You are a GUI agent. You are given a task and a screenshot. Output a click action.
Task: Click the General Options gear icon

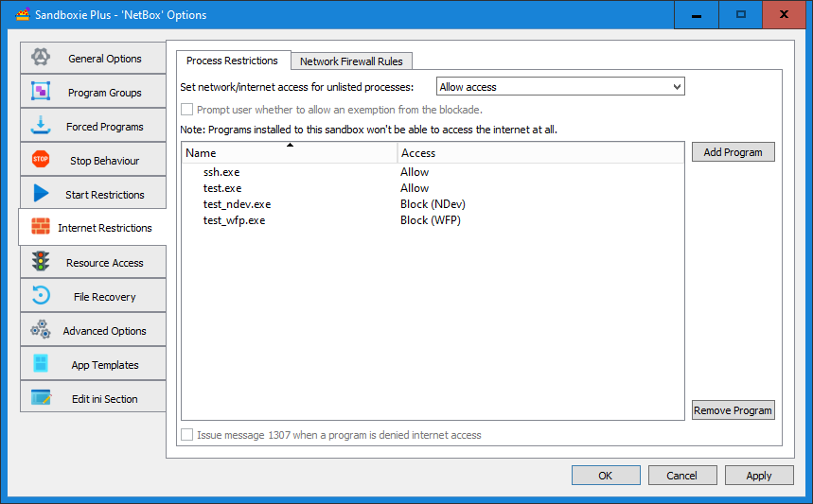[41, 58]
